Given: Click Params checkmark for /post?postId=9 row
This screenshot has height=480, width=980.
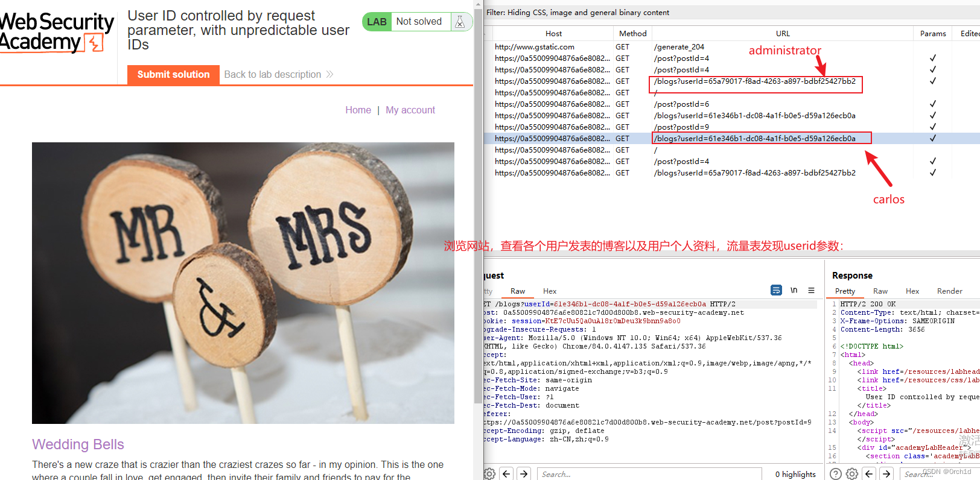Looking at the screenshot, I should click(933, 127).
